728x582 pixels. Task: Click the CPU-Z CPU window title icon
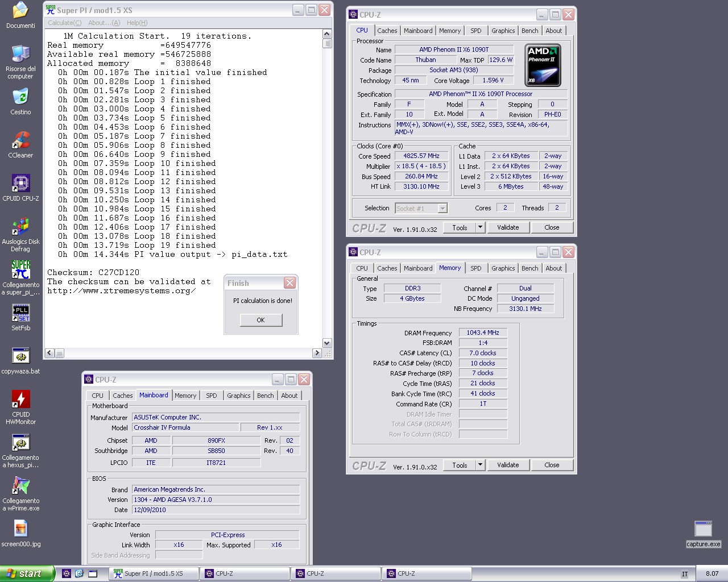[353, 15]
